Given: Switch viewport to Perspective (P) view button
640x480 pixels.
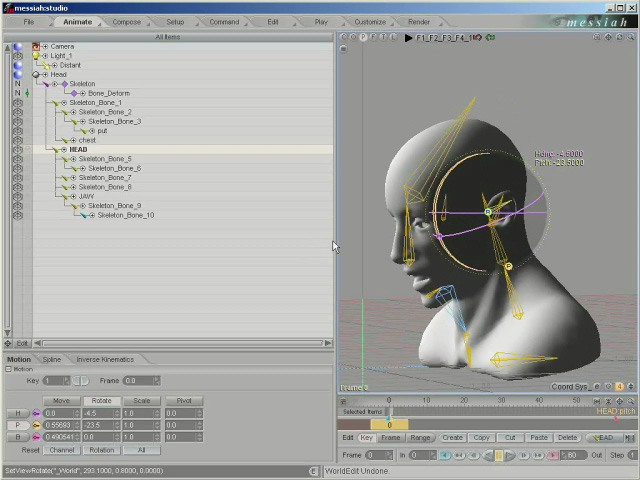Looking at the screenshot, I should pos(363,37).
